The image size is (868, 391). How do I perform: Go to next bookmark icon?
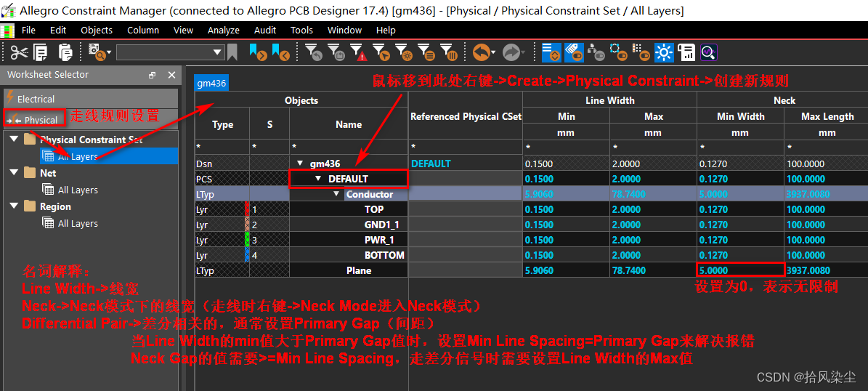pos(258,52)
